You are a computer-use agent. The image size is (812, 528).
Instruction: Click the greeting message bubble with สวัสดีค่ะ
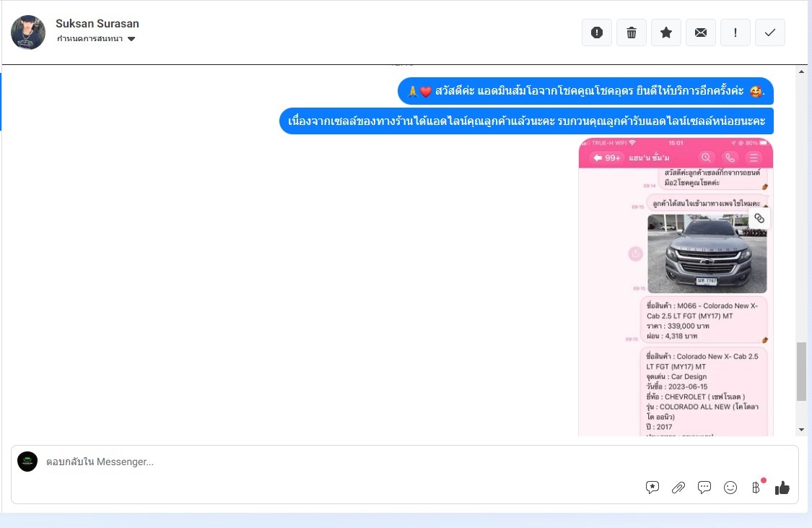pos(585,91)
